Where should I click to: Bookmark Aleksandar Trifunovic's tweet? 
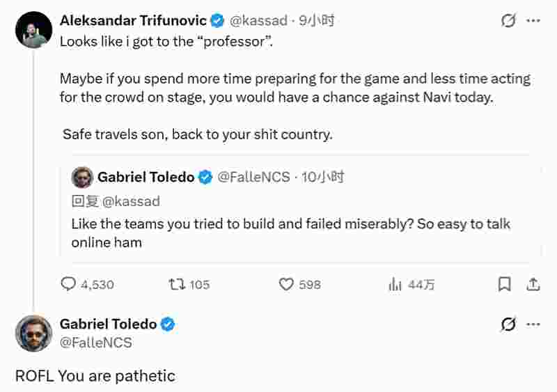pyautogui.click(x=505, y=284)
